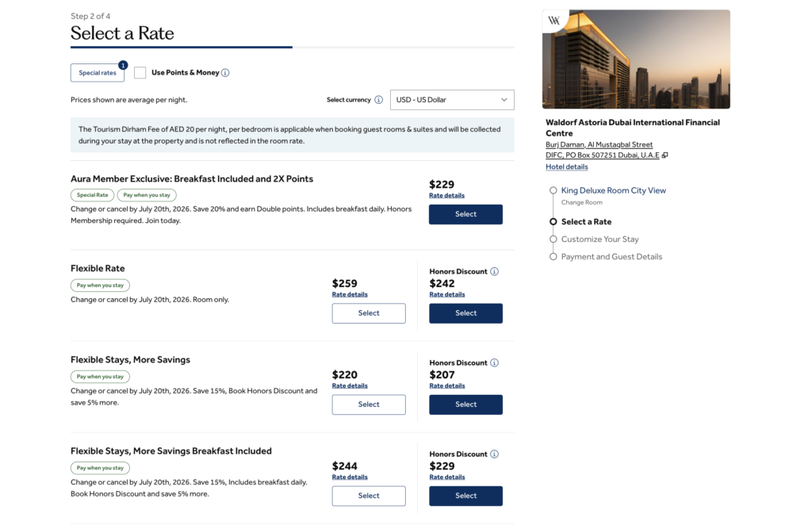Click the $229 Breakfast Included Honors Discount info icon
Viewport: 812px width, 529px height.
click(495, 454)
